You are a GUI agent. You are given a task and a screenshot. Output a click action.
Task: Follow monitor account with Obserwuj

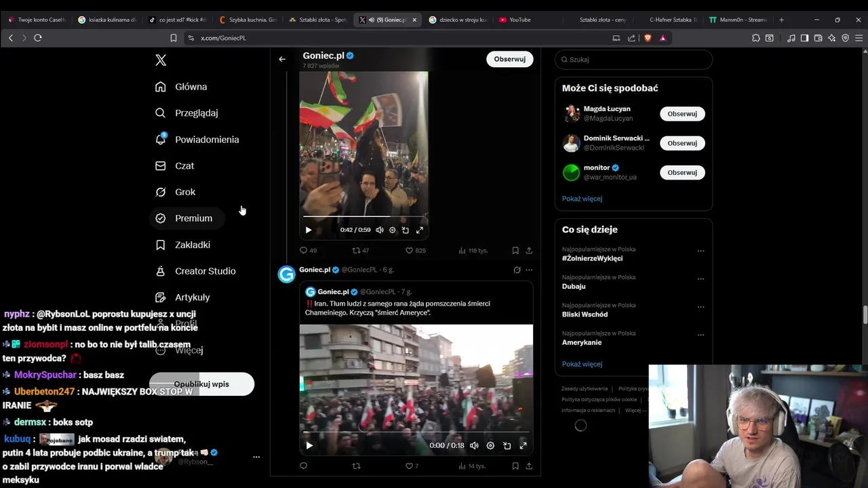coord(682,173)
